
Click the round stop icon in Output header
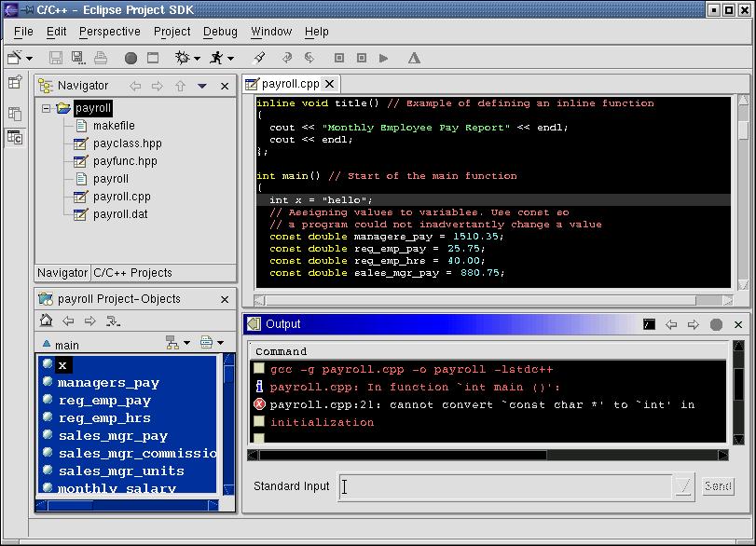click(716, 324)
